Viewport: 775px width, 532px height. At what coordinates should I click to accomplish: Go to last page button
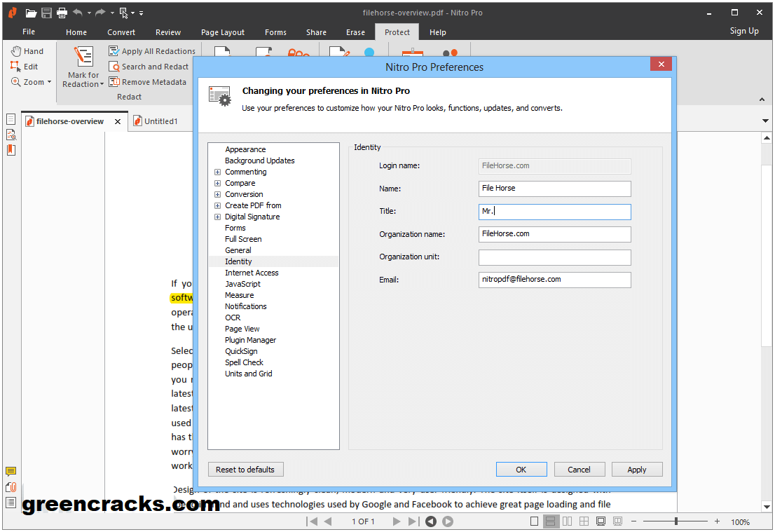tap(413, 521)
